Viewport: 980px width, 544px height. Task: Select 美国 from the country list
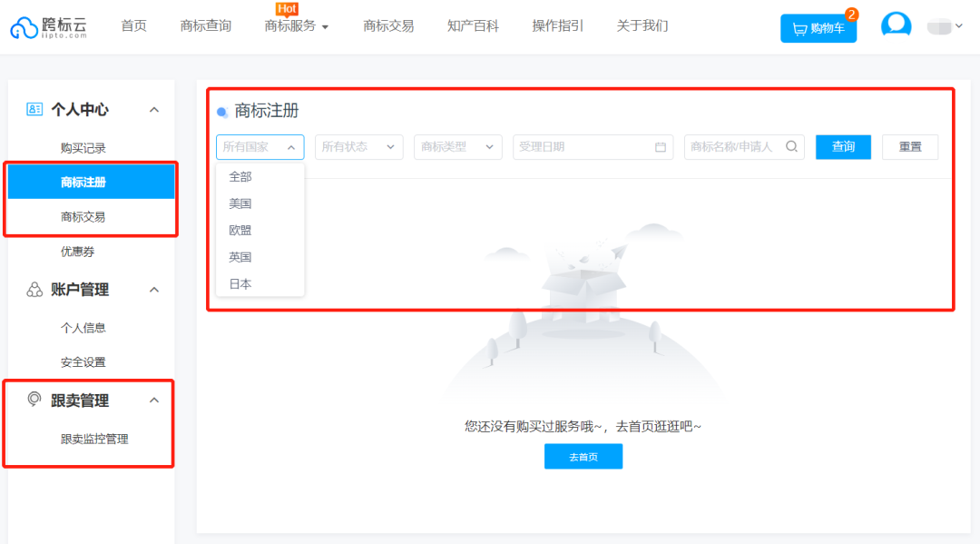pyautogui.click(x=239, y=203)
